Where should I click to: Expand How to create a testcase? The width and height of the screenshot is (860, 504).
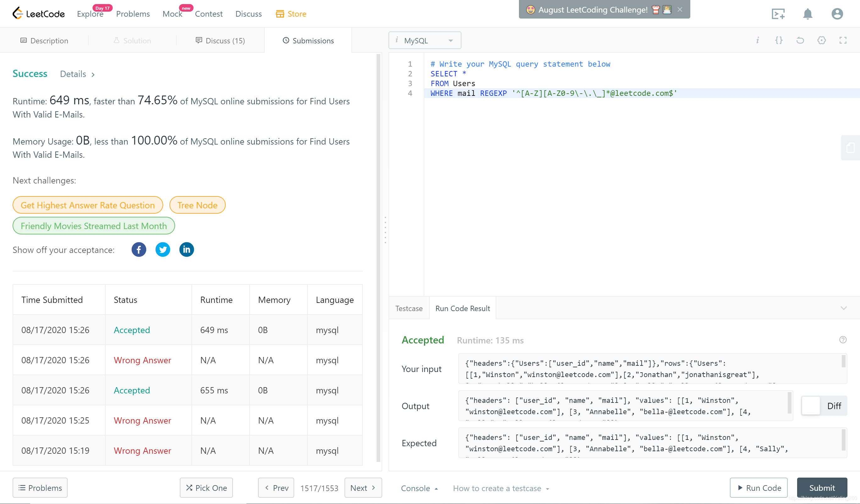pyautogui.click(x=501, y=488)
